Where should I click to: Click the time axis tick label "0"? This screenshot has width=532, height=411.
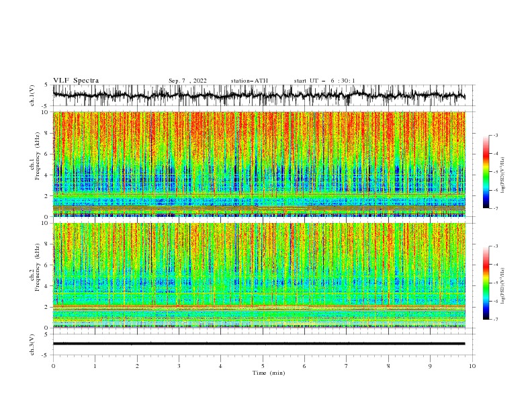coord(53,366)
